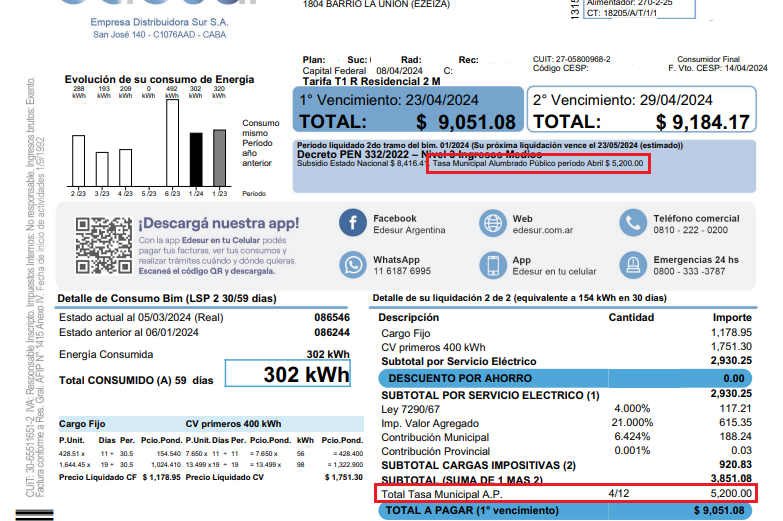Click 'Escaneá el código QR y descargala' text
The width and height of the screenshot is (783, 521).
click(x=207, y=271)
